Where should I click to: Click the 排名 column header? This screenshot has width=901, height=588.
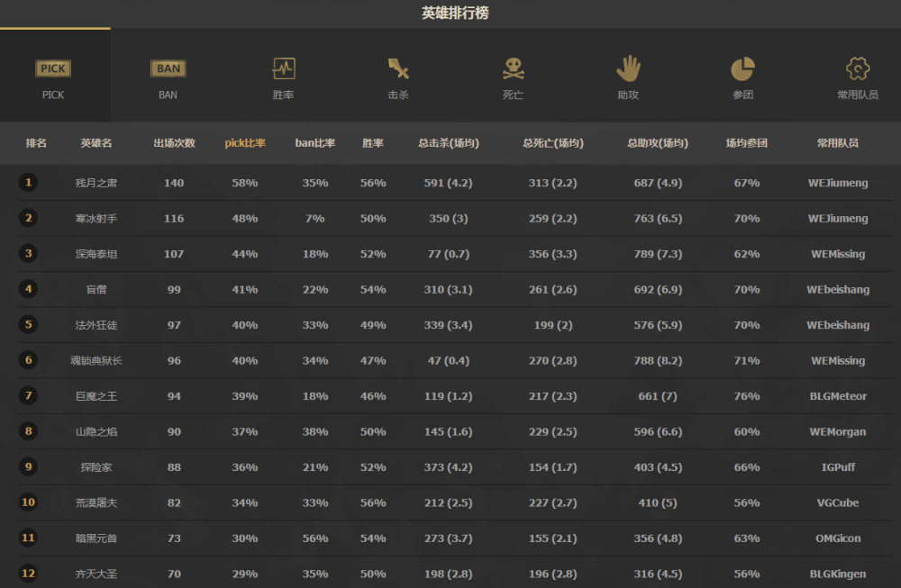tap(36, 143)
